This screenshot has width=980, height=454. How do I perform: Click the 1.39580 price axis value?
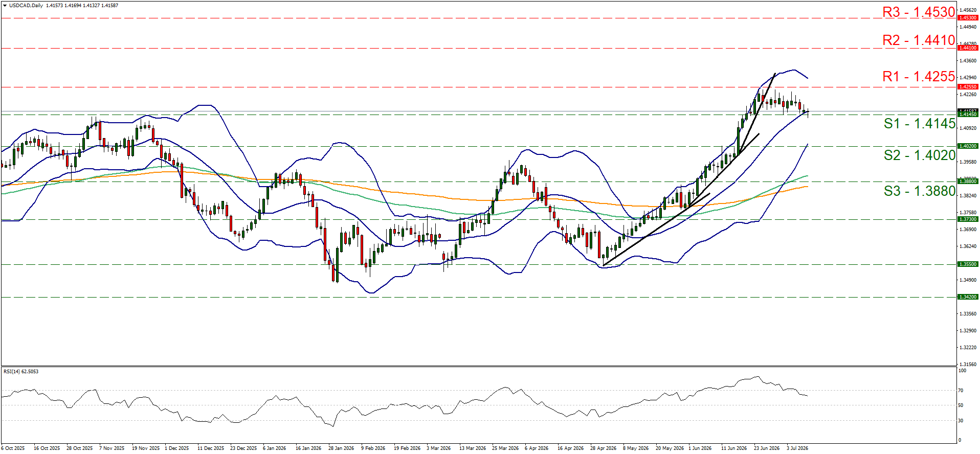click(x=968, y=162)
